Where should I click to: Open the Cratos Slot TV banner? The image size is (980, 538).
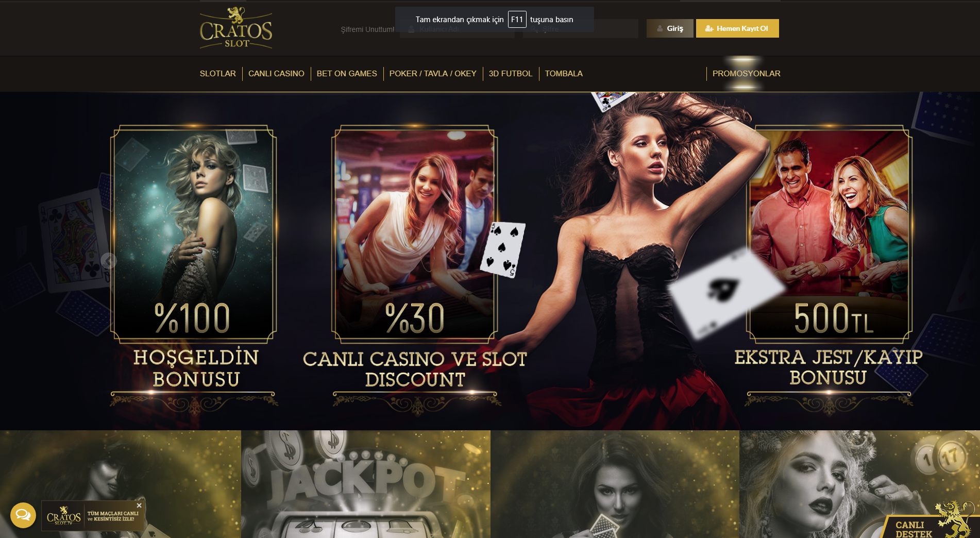(x=93, y=516)
